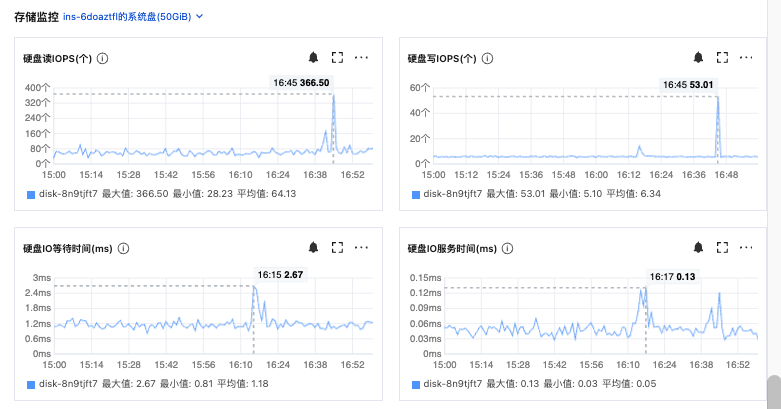Image resolution: width=781 pixels, height=409 pixels.
Task: Open more options menu for 硬盘IO等待时间
Action: tap(362, 247)
